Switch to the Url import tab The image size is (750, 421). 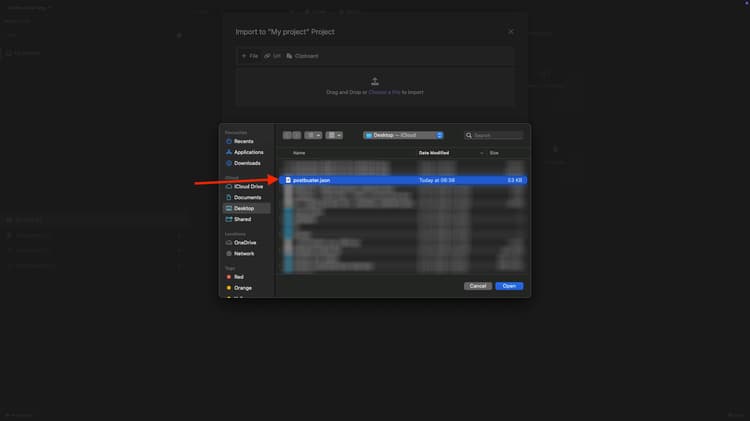click(273, 56)
